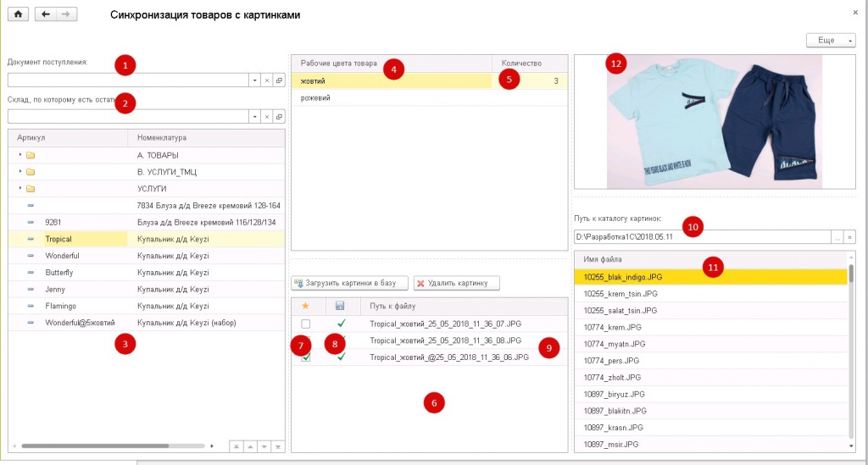
Task: Open dropdown of the Склад field
Action: 254,117
